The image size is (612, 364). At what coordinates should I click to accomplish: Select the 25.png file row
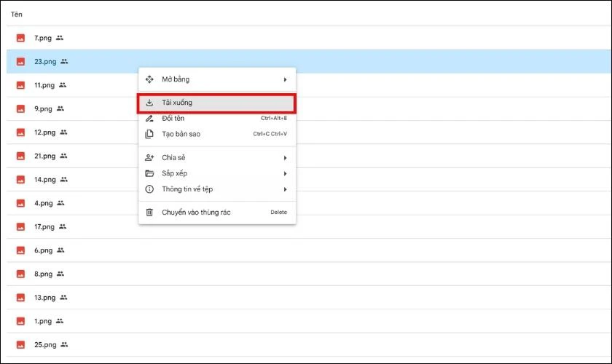[x=291, y=344]
